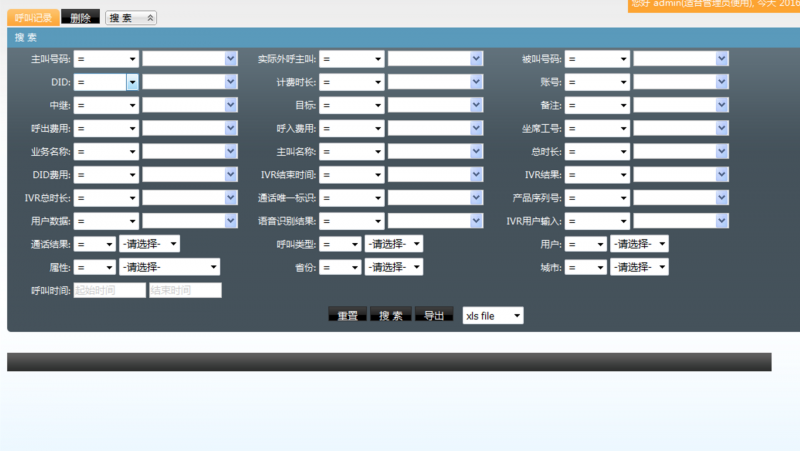This screenshot has width=800, height=451.
Task: Open the xls file format dropdown
Action: [493, 315]
